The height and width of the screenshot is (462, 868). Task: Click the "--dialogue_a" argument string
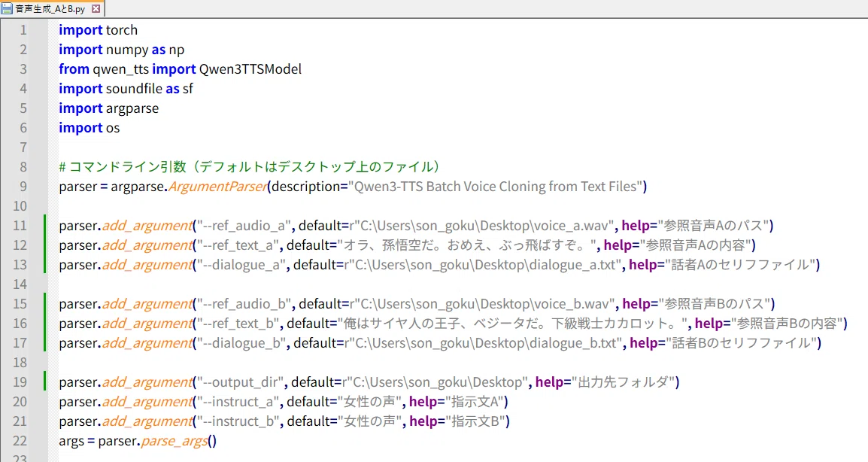pos(241,265)
